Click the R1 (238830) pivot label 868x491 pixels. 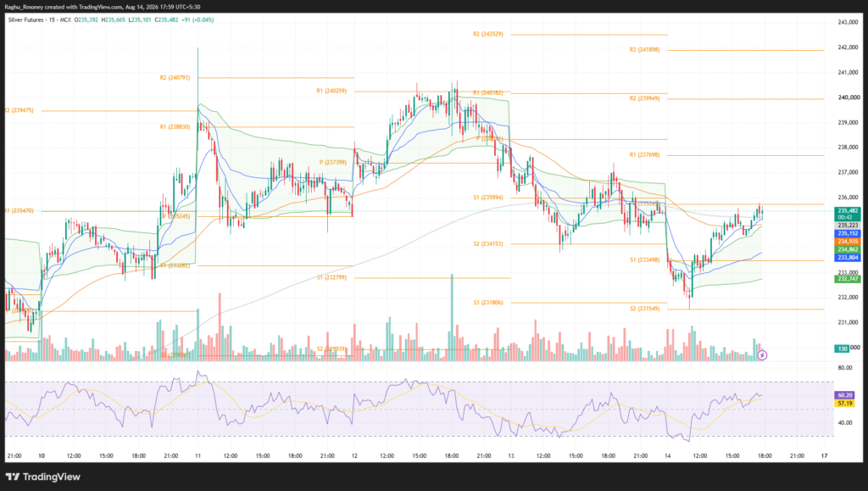point(175,127)
